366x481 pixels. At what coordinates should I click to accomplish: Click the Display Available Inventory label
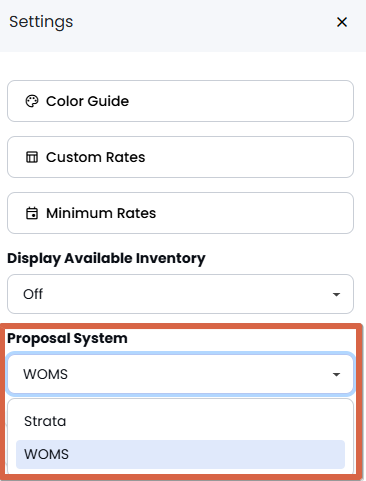click(x=106, y=259)
